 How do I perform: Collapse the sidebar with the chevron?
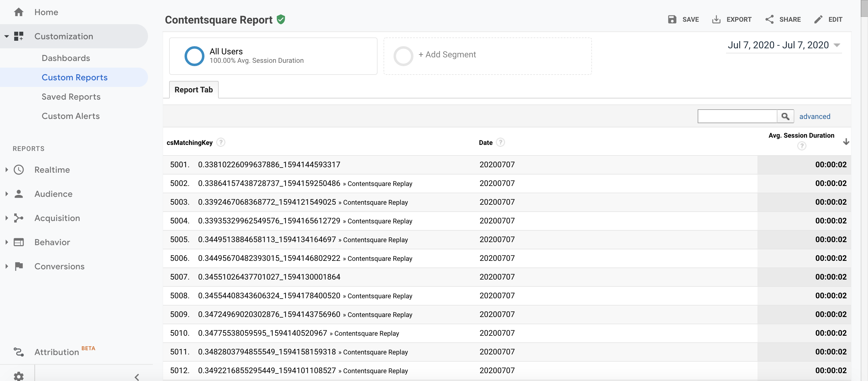pos(137,377)
